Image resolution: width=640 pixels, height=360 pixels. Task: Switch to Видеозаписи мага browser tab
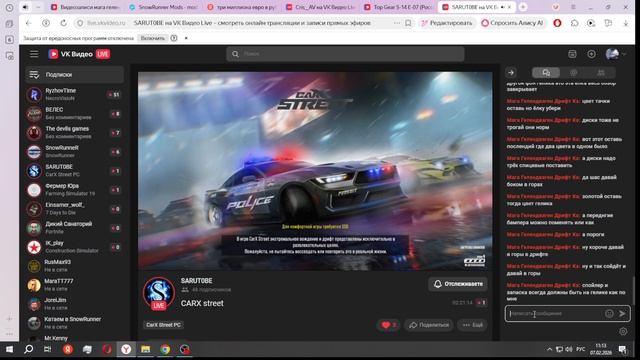pos(85,7)
